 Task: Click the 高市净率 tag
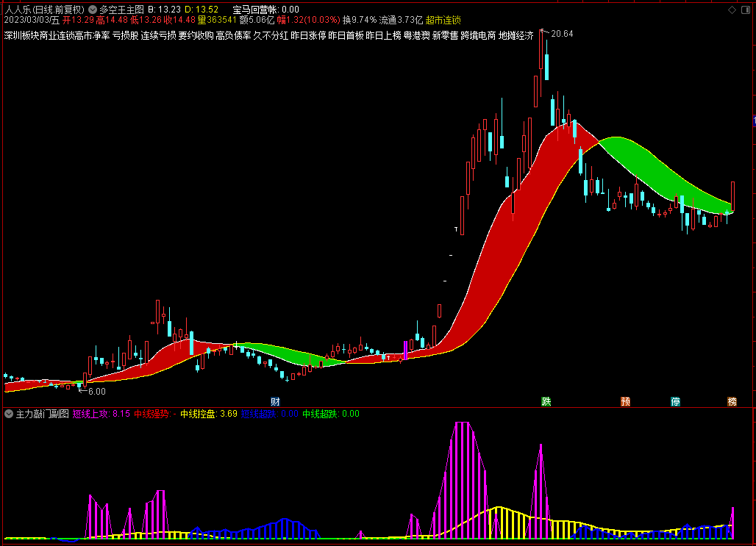pyautogui.click(x=92, y=36)
